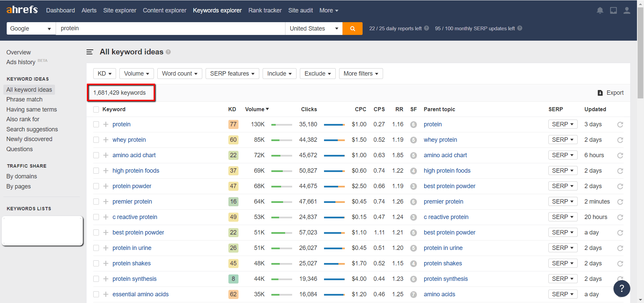Screen dimensions: 644x303
Task: Select Phrase match in sidebar
Action: click(24, 99)
